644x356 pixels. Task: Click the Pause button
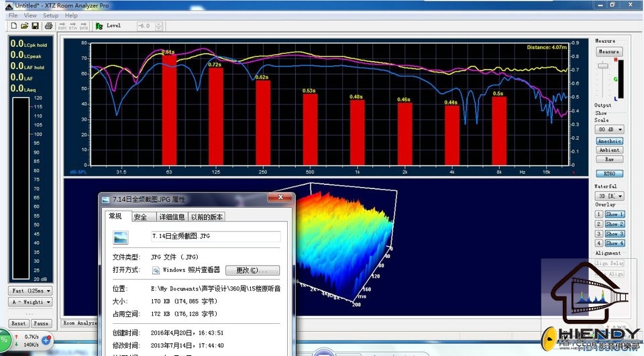(41, 324)
